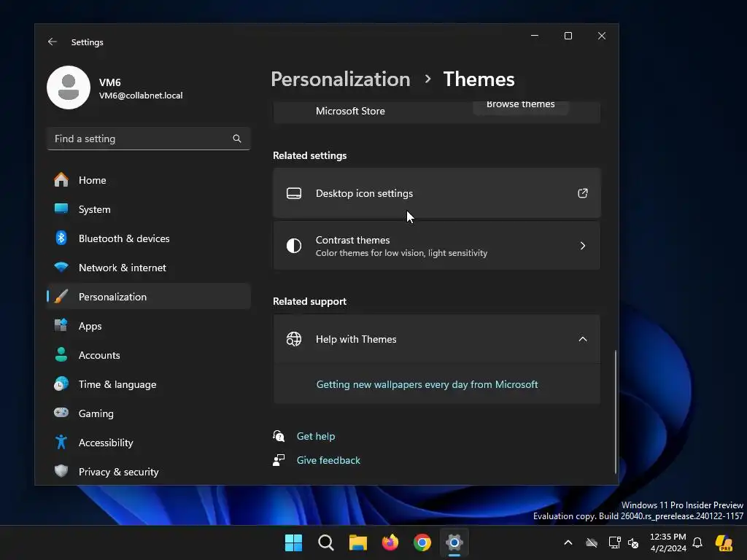Open Firefox from the taskbar

[x=390, y=542]
